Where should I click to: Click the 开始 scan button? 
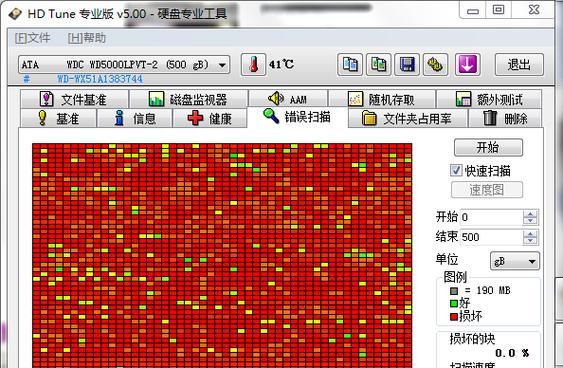pyautogui.click(x=488, y=147)
